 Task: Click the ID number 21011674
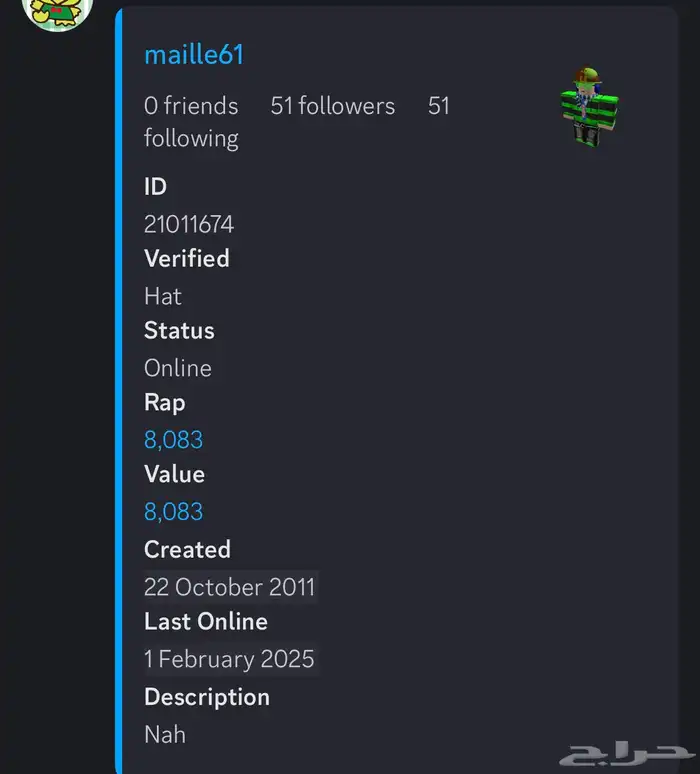pos(189,224)
